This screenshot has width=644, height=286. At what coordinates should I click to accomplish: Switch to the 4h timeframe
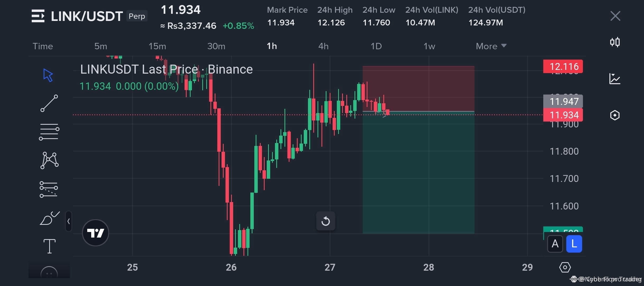tap(323, 46)
